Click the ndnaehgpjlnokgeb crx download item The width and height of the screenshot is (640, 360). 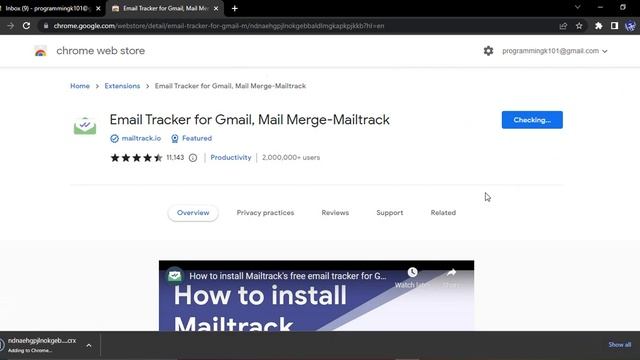tap(42, 345)
